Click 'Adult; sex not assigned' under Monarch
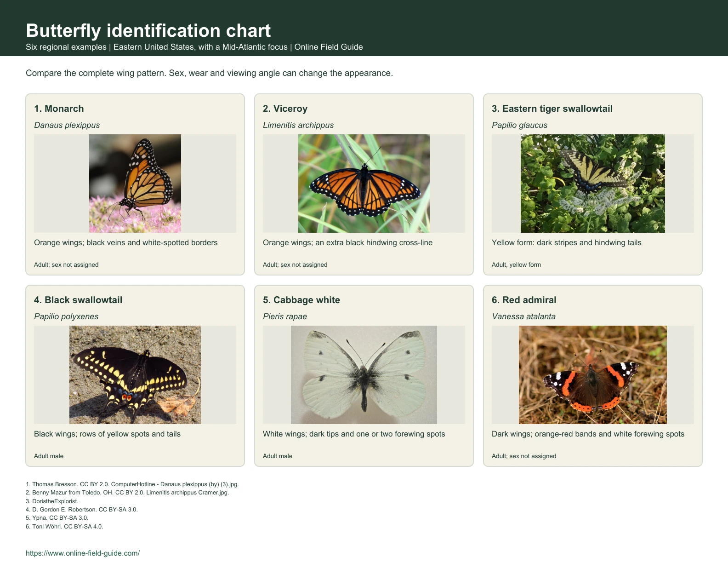This screenshot has height=563, width=728. pos(66,264)
